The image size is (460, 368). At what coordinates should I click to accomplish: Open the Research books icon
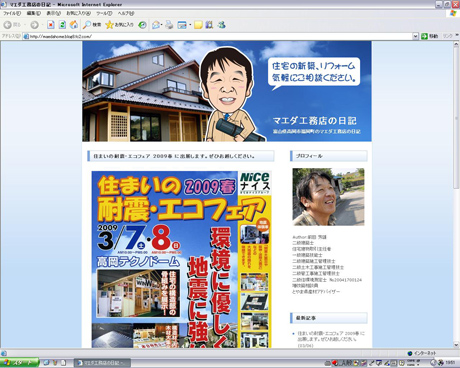pos(209,25)
